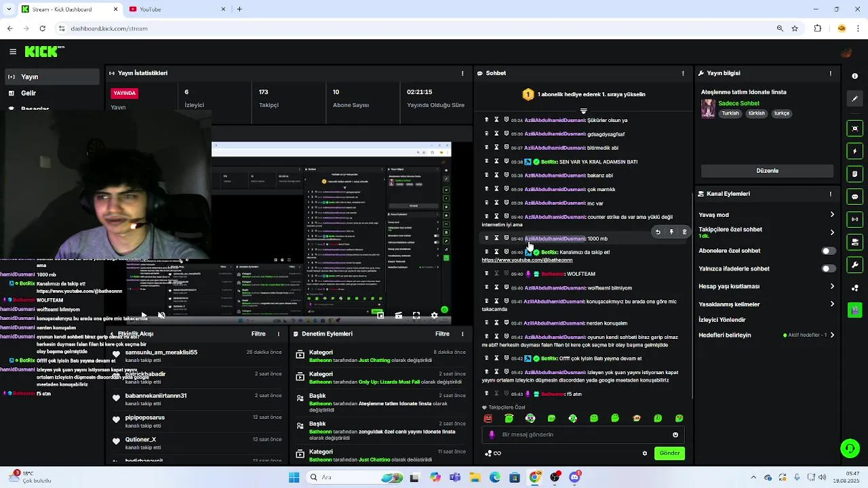Open the hamburger menu beside the Kick logo
The width and height of the screenshot is (868, 488).
(13, 52)
